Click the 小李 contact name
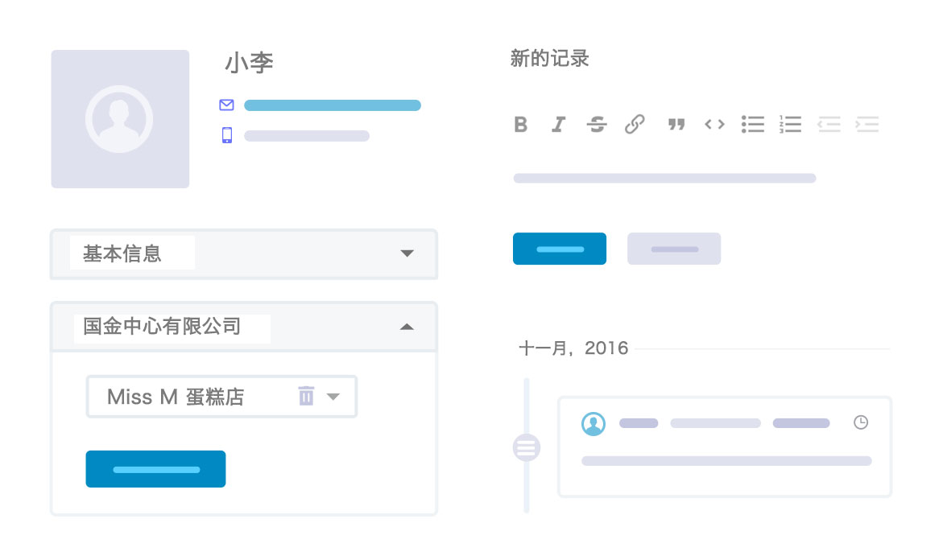The image size is (943, 560). pos(249,63)
